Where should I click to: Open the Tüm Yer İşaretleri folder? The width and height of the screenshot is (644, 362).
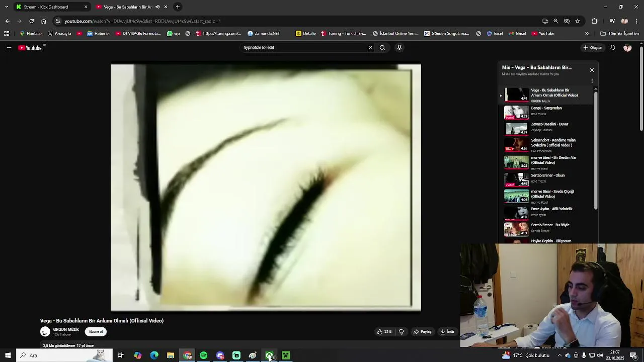(620, 34)
